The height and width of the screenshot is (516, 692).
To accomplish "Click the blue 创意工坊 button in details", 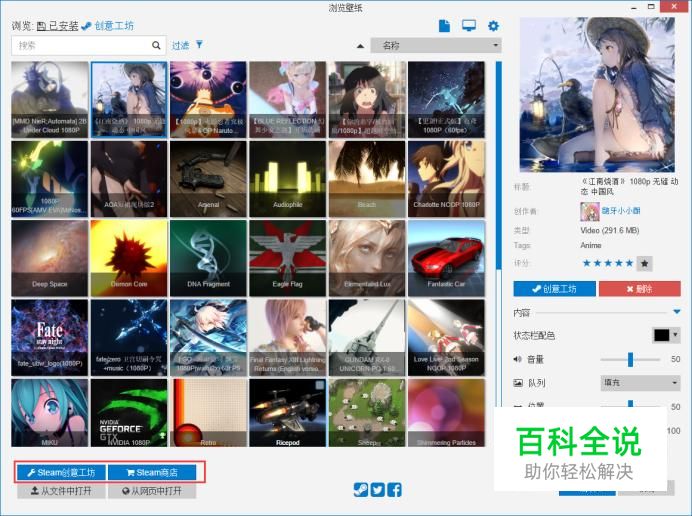I will pos(554,289).
